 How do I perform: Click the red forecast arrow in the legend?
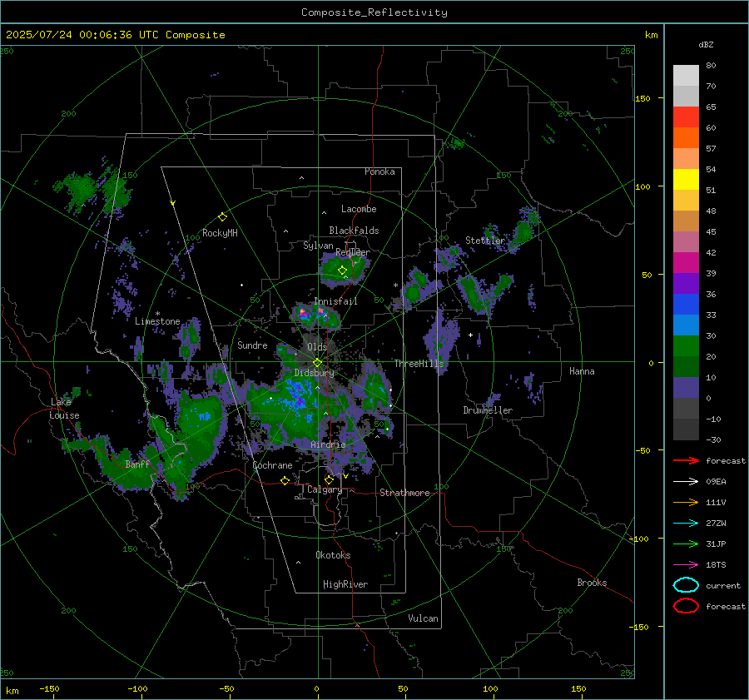click(686, 460)
